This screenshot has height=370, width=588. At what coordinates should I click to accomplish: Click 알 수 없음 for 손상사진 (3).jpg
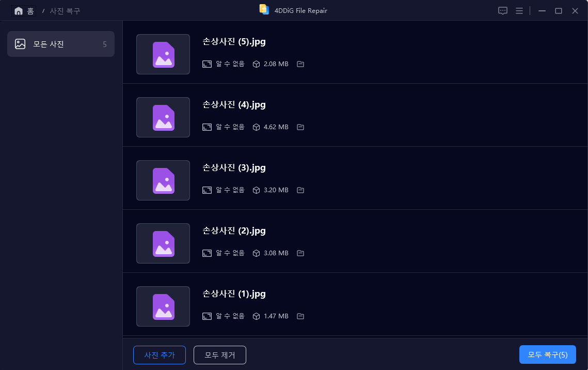[230, 190]
